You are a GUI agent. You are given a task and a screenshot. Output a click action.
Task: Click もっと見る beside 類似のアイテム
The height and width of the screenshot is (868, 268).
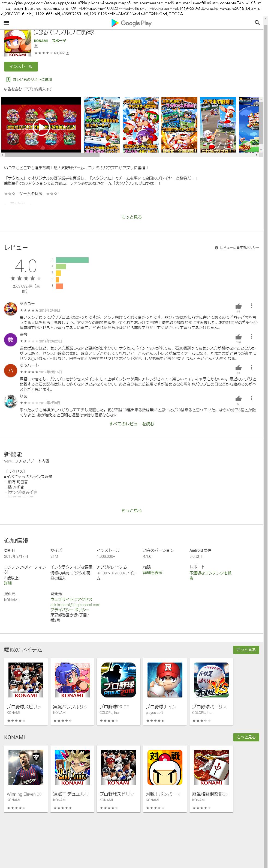coord(246,650)
